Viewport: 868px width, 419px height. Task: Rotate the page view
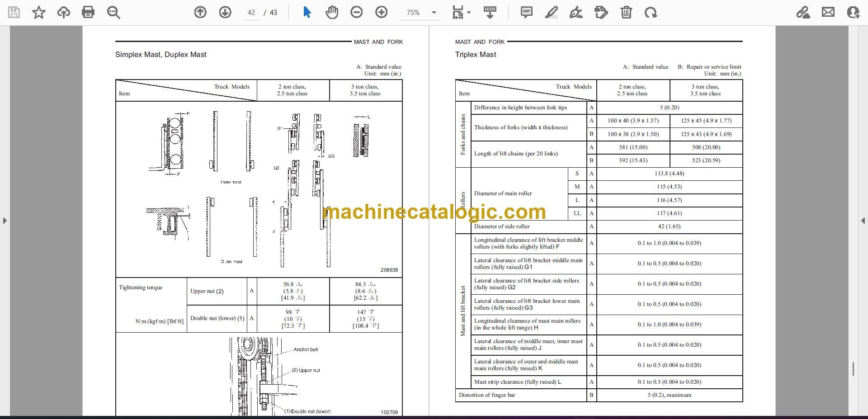pos(651,13)
